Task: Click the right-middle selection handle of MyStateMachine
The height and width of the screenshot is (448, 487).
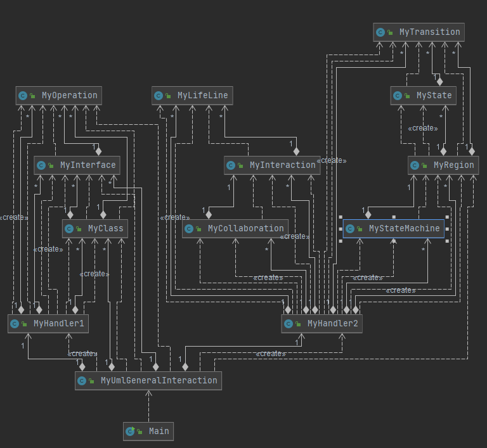Action: (x=447, y=229)
